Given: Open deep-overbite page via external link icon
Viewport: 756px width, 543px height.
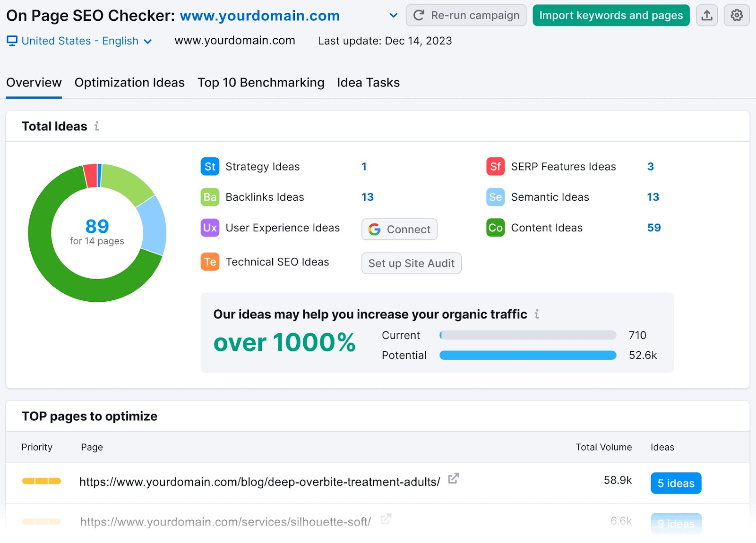Looking at the screenshot, I should pos(453,478).
